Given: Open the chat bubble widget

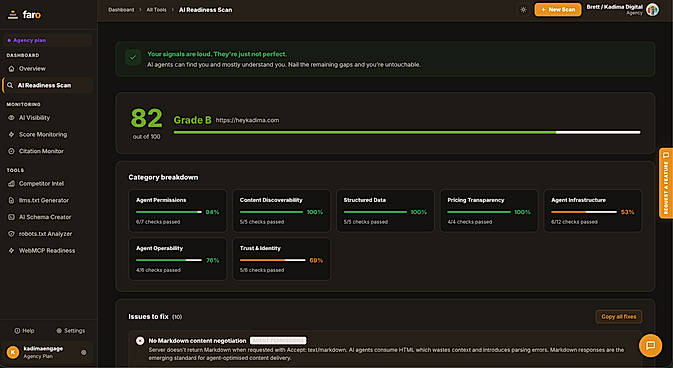Looking at the screenshot, I should point(650,345).
